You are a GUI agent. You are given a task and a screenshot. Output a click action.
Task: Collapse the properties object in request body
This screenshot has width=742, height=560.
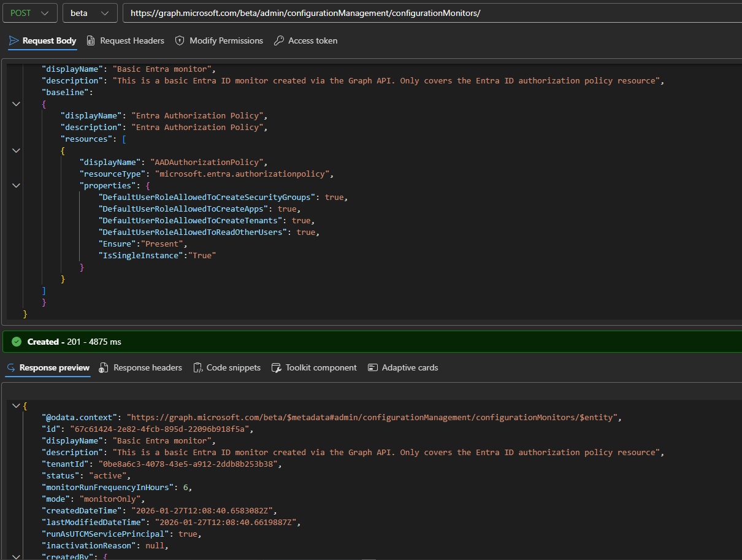(16, 186)
